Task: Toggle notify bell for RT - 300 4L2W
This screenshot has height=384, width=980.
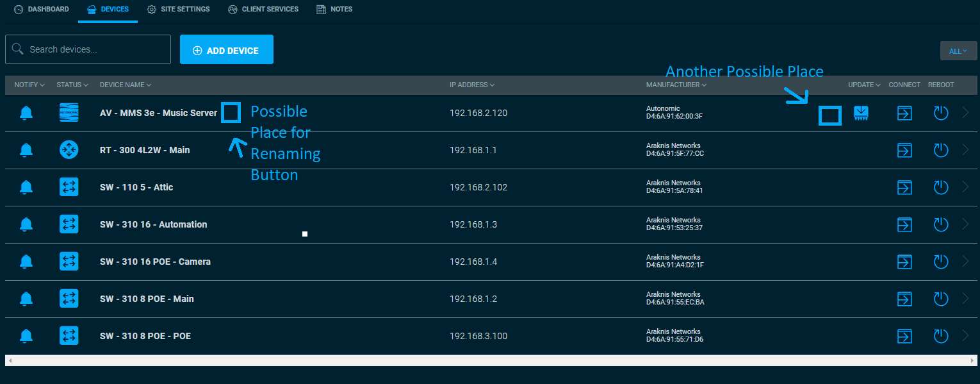Action: pyautogui.click(x=26, y=151)
